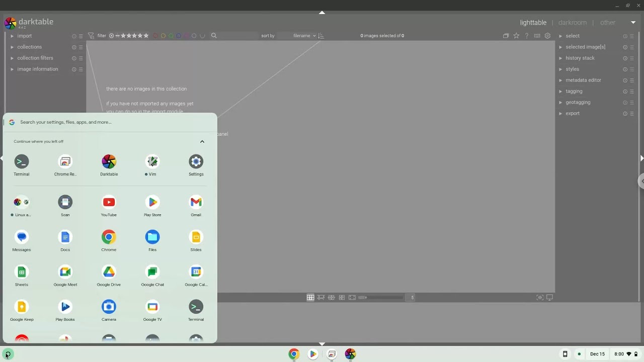Expand the export module
The width and height of the screenshot is (644, 362).
(x=573, y=113)
